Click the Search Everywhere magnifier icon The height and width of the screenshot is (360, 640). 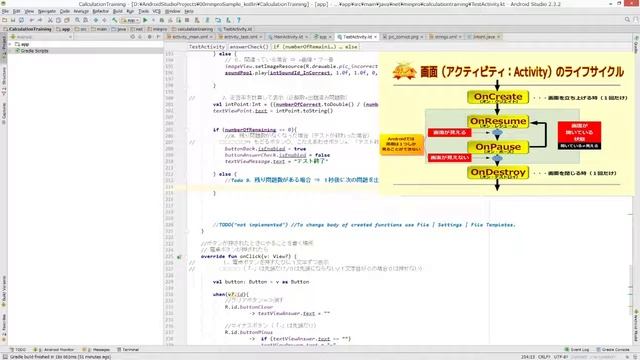point(627,20)
